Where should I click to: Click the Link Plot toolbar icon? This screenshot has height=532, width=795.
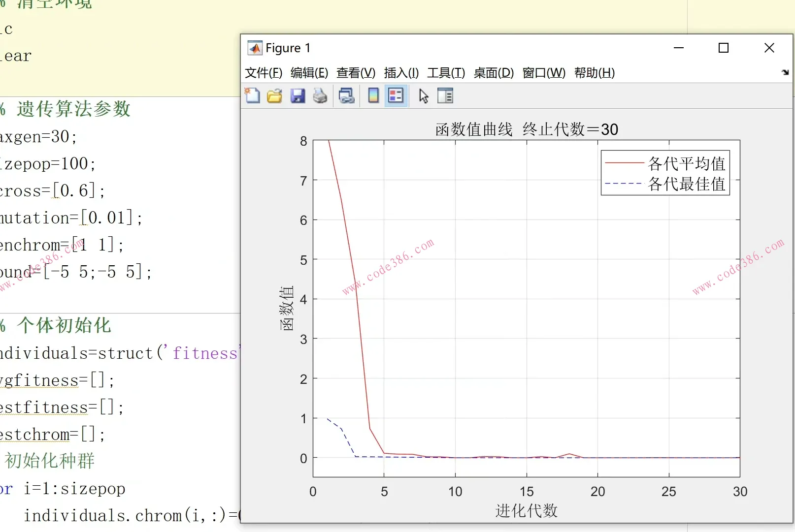point(347,95)
